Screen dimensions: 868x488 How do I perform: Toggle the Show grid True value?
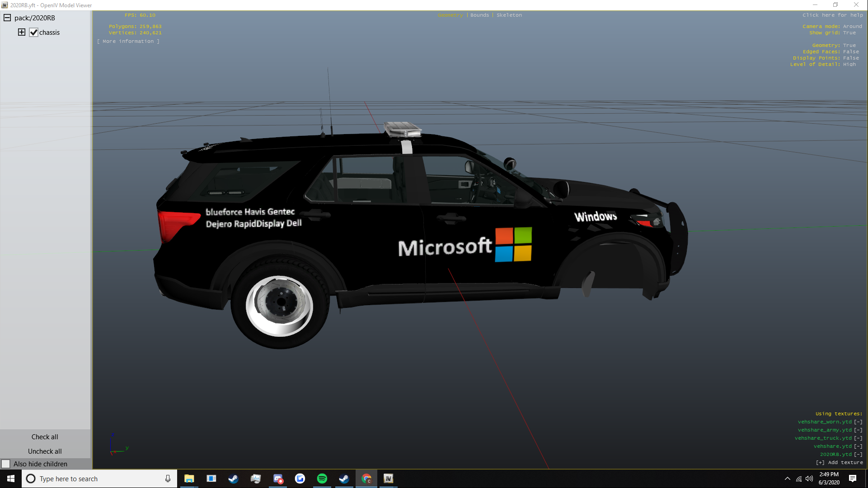point(849,33)
